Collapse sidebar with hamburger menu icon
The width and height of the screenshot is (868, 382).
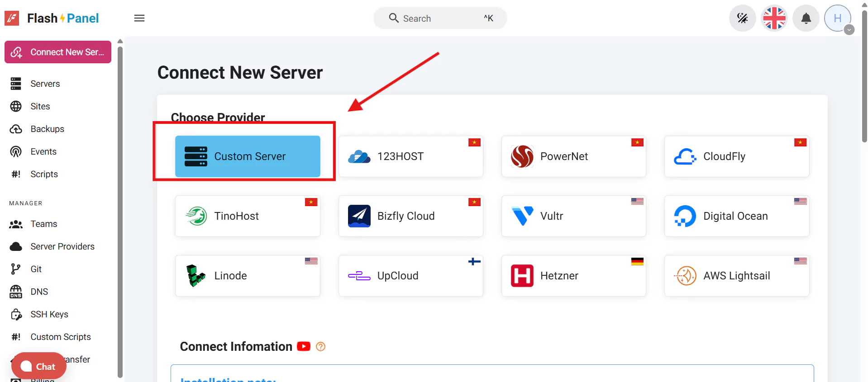(139, 18)
